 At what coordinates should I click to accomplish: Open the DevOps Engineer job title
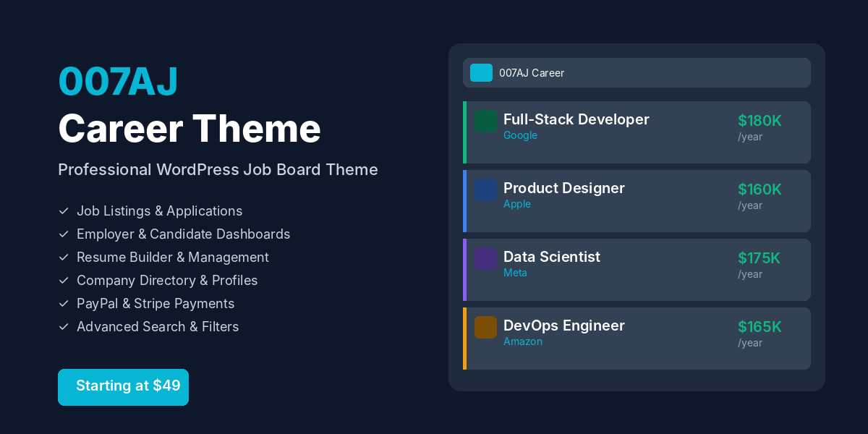tap(564, 325)
